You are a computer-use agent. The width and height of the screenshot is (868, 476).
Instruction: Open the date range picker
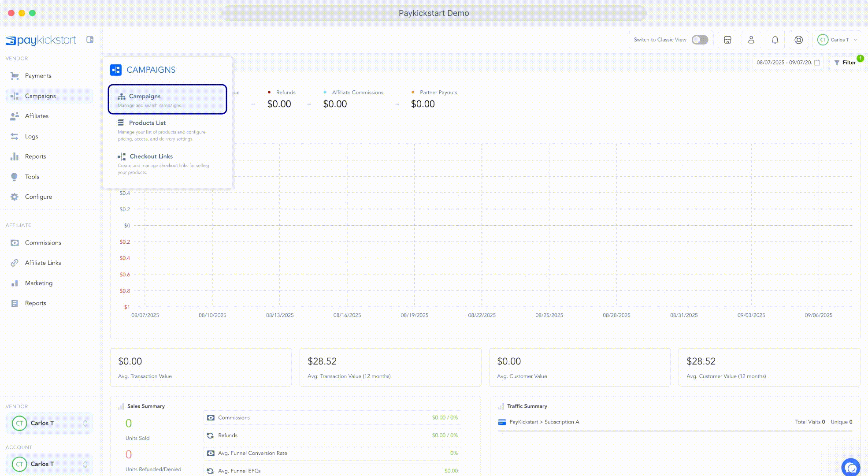(788, 63)
